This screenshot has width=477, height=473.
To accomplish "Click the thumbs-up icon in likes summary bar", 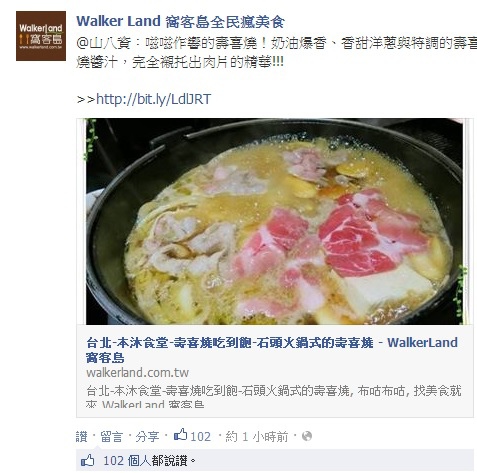I will click(x=88, y=461).
